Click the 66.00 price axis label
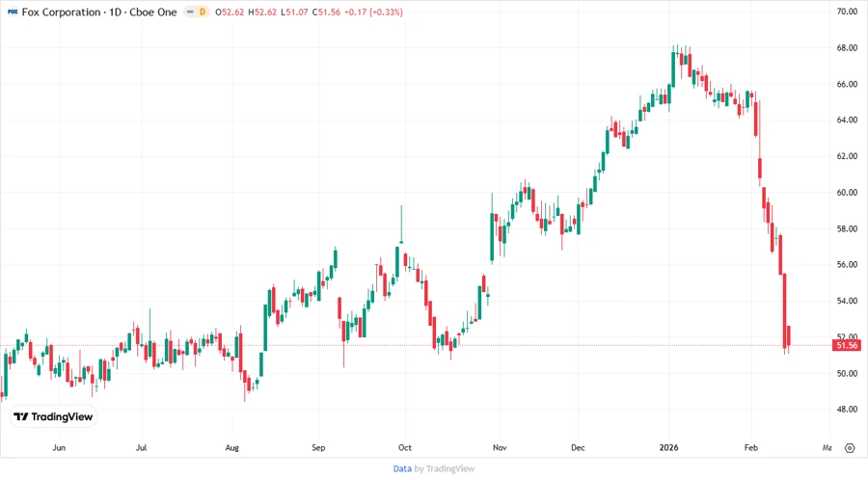 847,84
